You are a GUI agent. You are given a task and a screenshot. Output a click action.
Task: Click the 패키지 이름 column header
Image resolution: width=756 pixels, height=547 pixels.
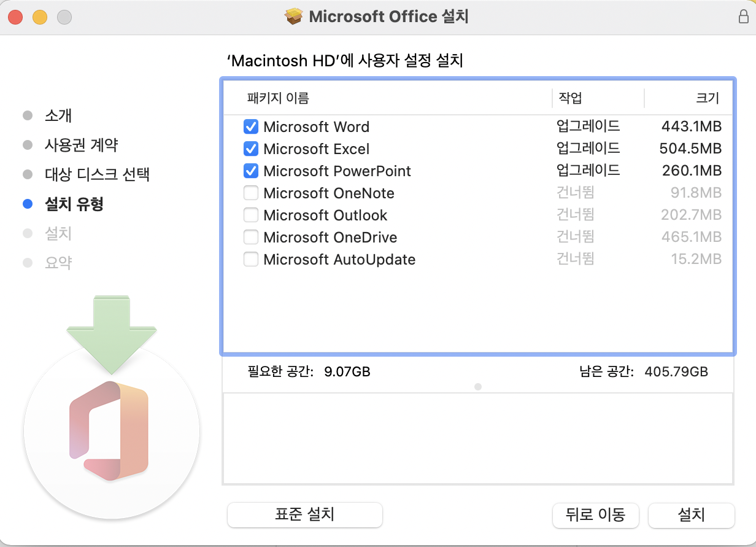click(278, 98)
